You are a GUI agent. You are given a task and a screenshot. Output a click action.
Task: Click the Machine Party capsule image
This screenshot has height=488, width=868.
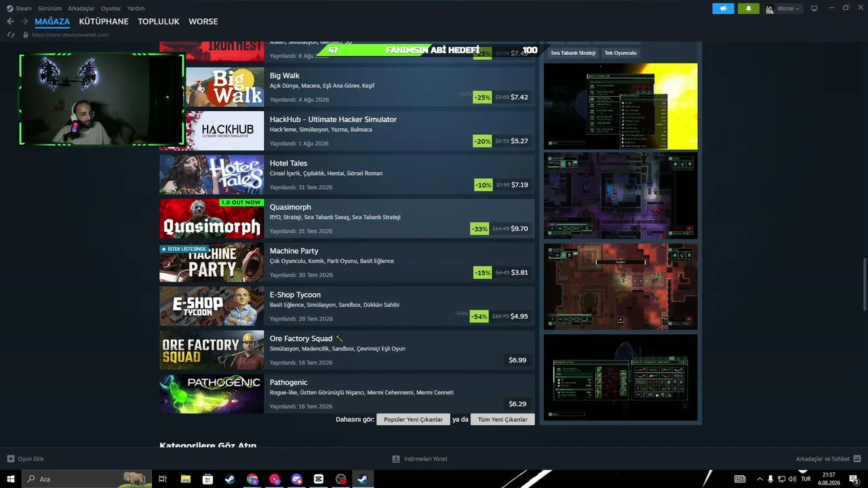[x=212, y=262]
